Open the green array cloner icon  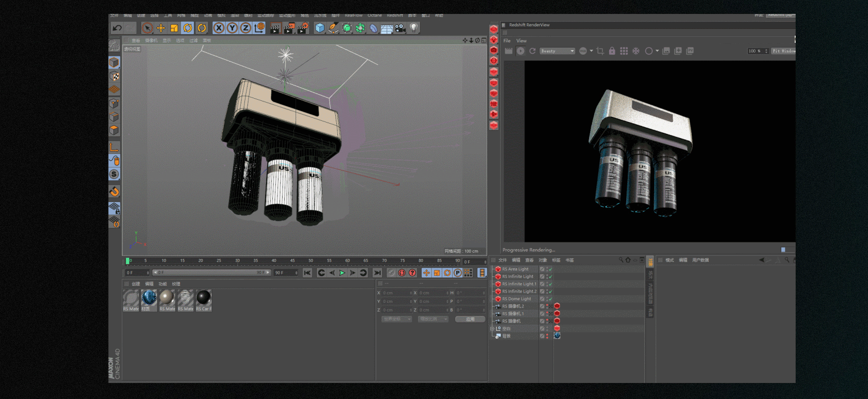360,28
